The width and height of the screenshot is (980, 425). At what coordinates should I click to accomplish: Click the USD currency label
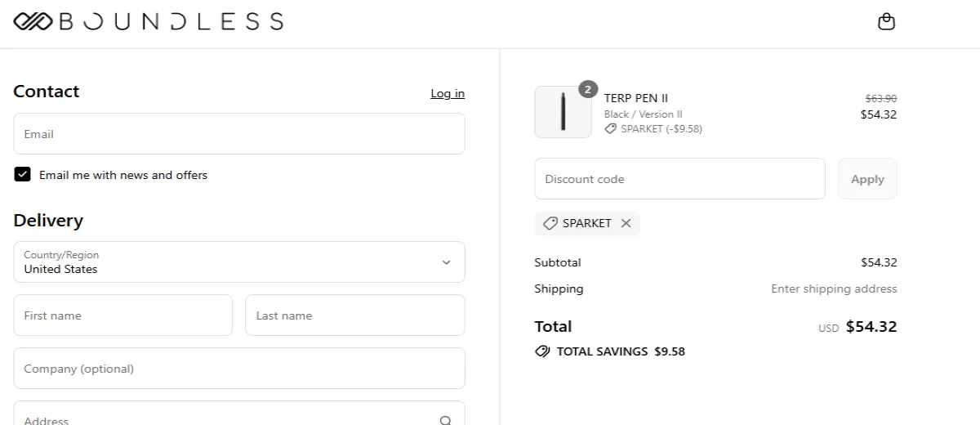tap(828, 329)
